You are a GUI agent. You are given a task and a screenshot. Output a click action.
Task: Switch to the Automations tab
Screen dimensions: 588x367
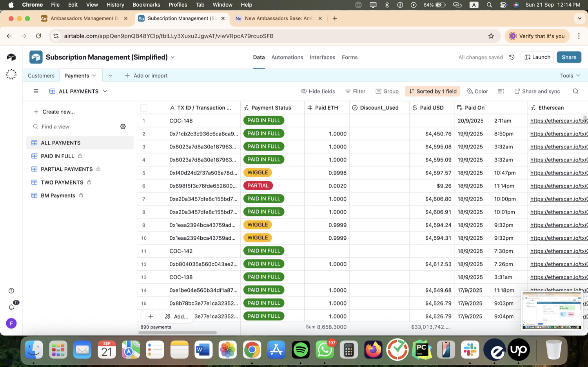(287, 57)
